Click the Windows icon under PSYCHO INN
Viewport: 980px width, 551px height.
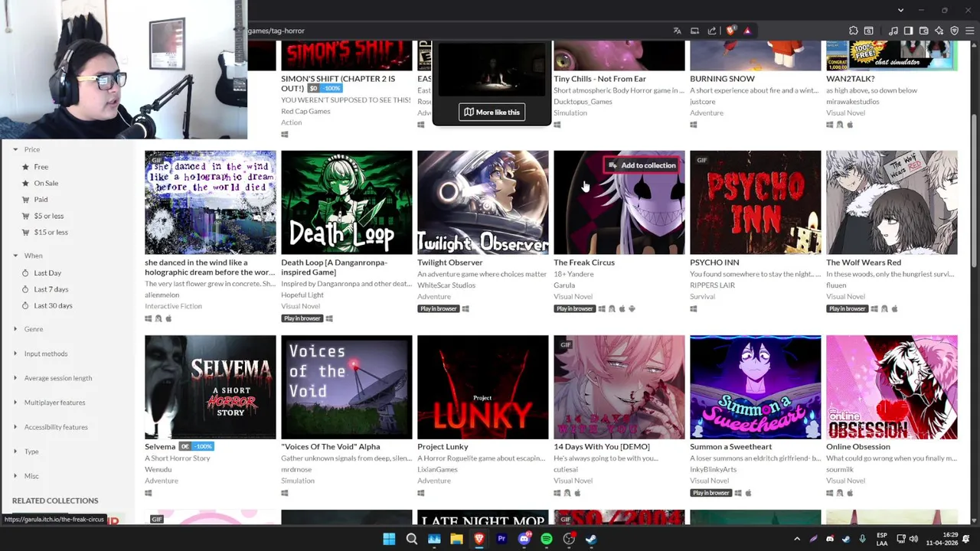click(x=694, y=309)
